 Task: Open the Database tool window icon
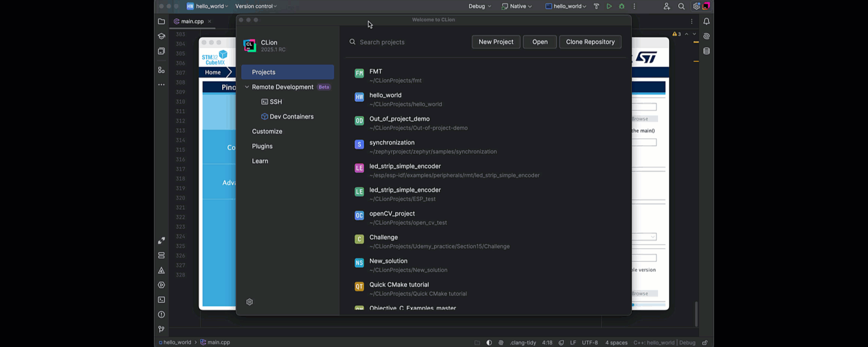coord(706,51)
